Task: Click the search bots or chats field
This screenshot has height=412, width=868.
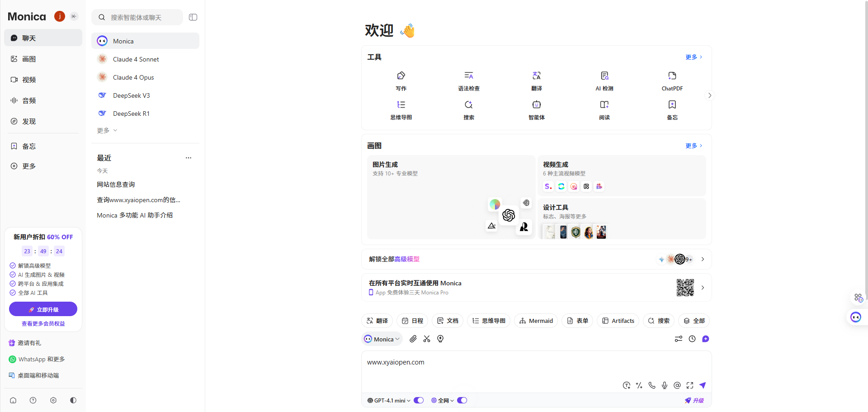Action: [137, 17]
